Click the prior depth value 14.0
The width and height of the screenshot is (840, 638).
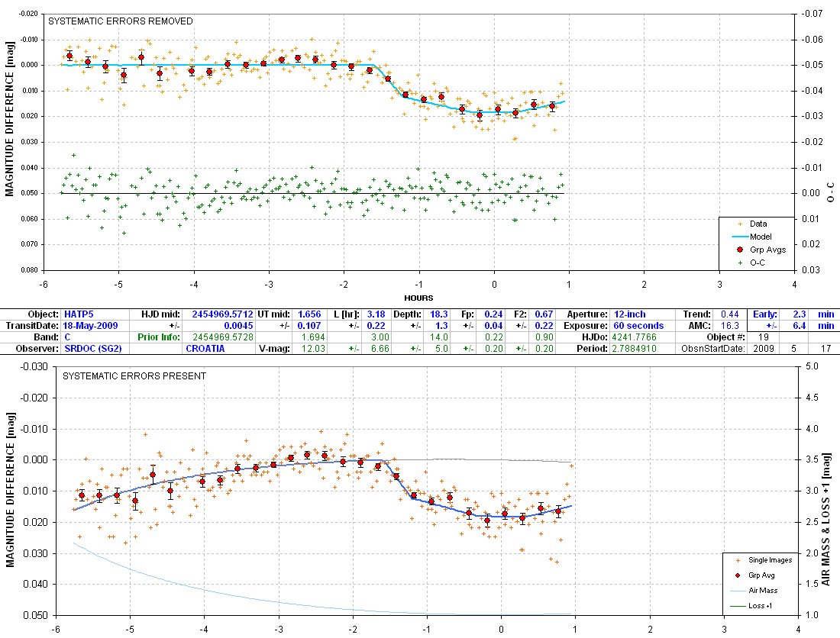[x=439, y=337]
